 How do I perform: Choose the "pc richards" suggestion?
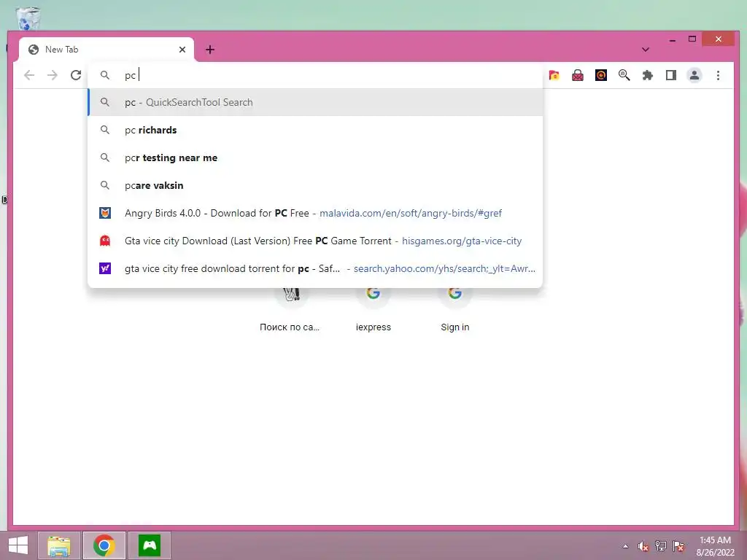tap(315, 130)
